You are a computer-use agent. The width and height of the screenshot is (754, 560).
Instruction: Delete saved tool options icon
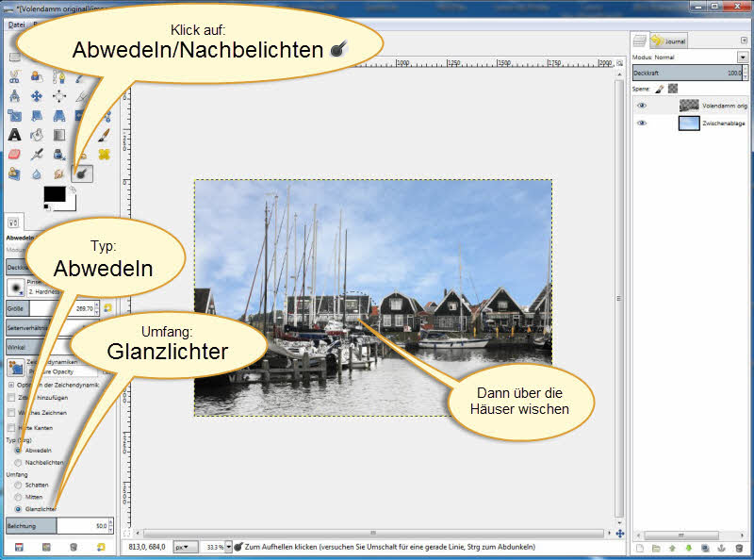pyautogui.click(x=74, y=547)
